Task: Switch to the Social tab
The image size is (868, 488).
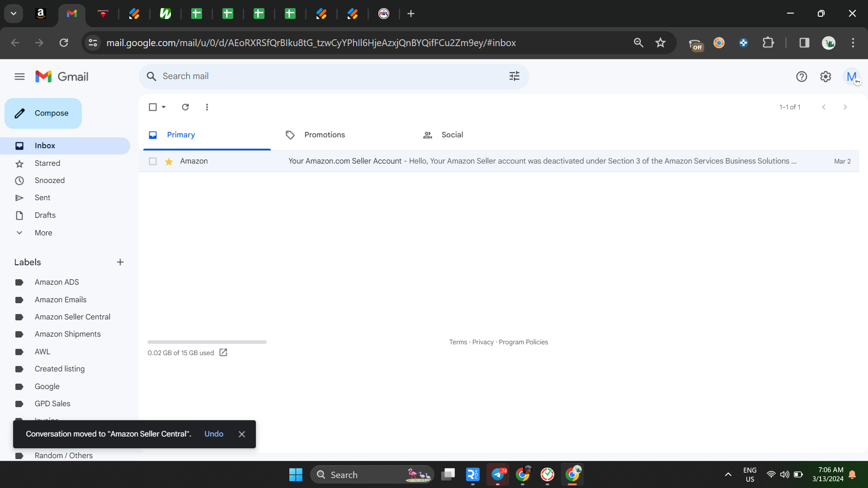Action: [x=481, y=135]
